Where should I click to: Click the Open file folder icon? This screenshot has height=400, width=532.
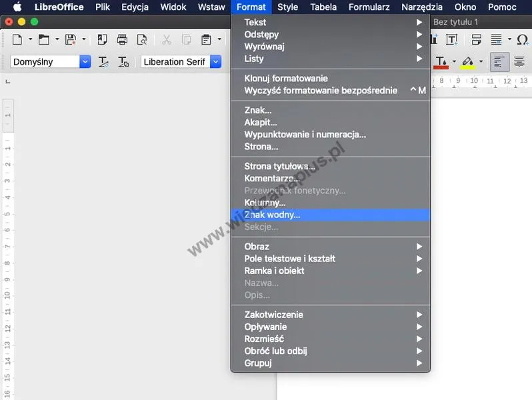click(44, 39)
